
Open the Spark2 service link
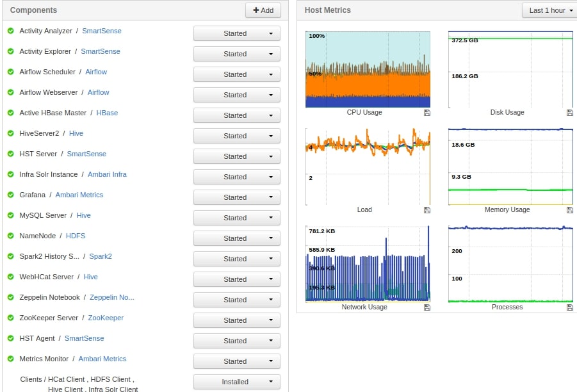[x=101, y=256]
